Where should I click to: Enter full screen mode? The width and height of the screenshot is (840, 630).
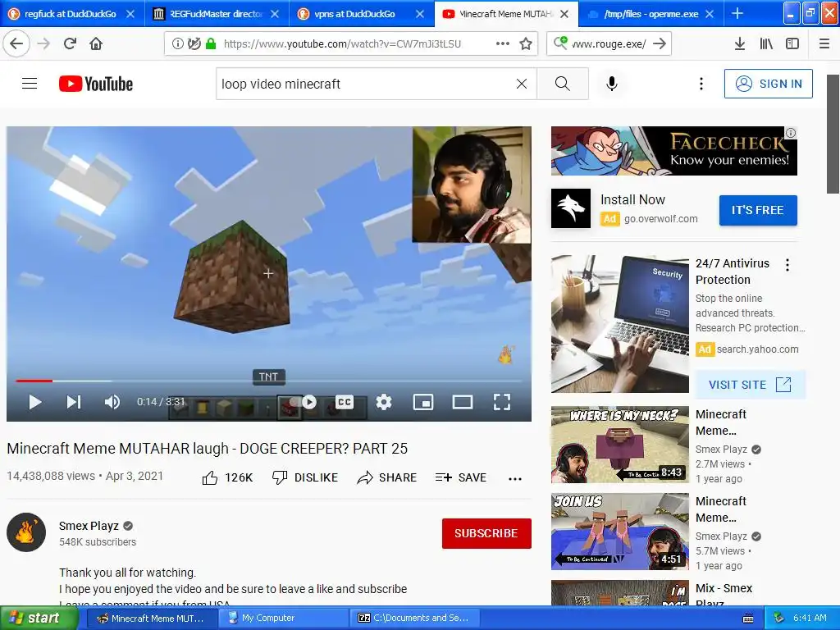tap(501, 402)
